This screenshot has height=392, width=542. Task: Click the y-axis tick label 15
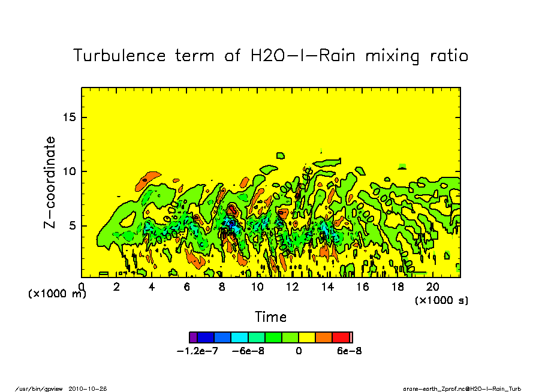(71, 117)
